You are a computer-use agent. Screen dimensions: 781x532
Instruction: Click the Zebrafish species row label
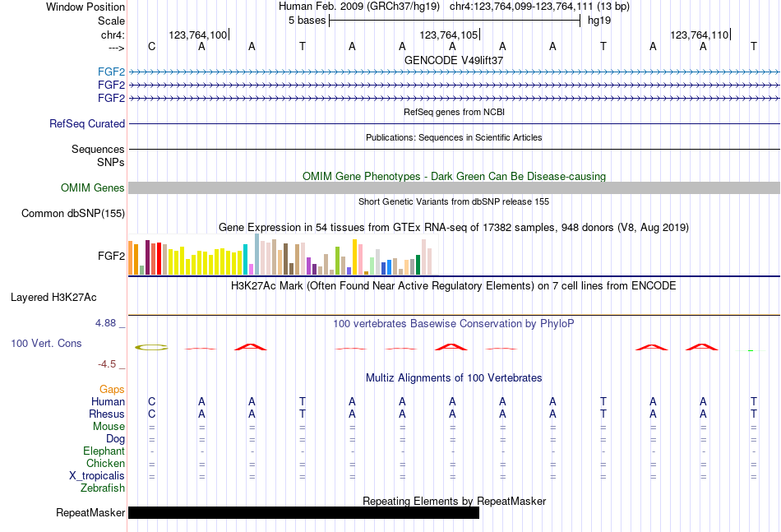pos(103,488)
